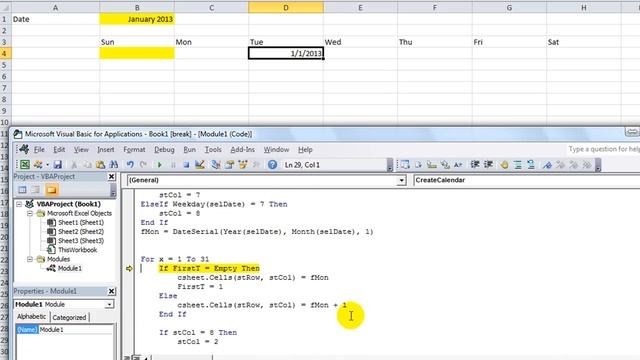This screenshot has height=360, width=640.
Task: Outdent selected code with Outdent icon
Action: (489, 164)
